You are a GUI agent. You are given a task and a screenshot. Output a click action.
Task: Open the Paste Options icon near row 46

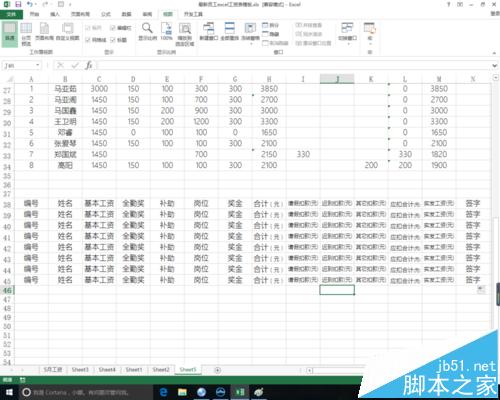click(481, 290)
